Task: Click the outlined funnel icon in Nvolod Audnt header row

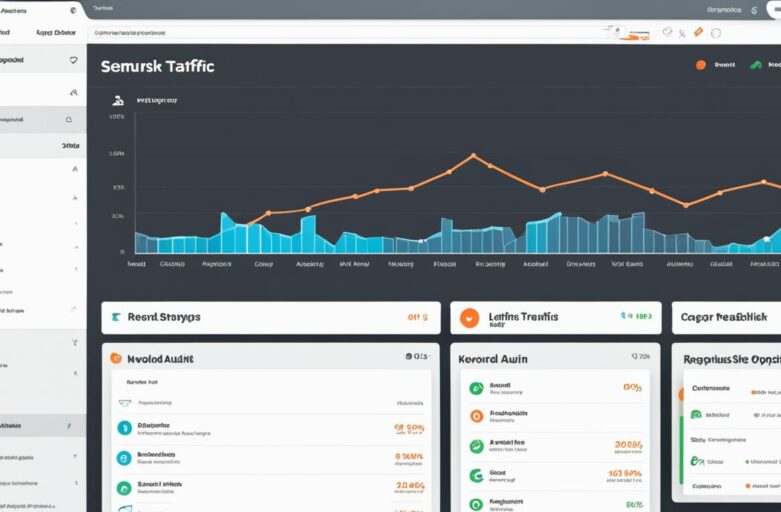Action: (x=125, y=402)
